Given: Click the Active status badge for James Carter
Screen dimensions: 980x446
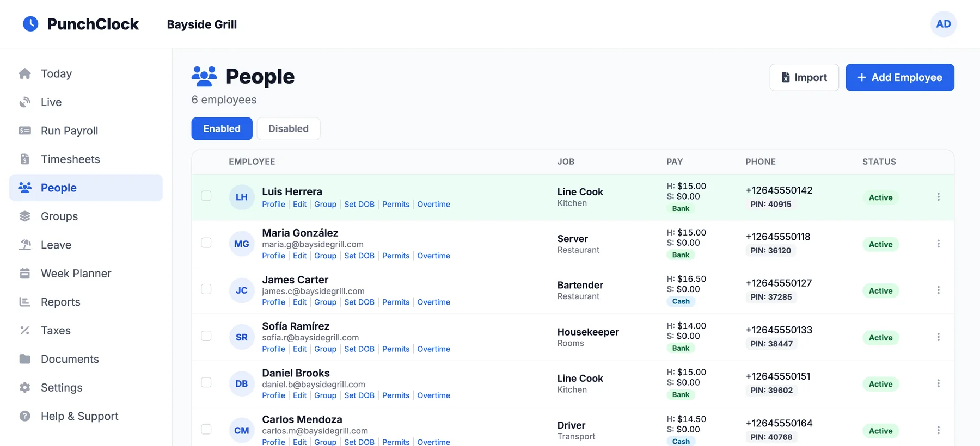Looking at the screenshot, I should (880, 291).
